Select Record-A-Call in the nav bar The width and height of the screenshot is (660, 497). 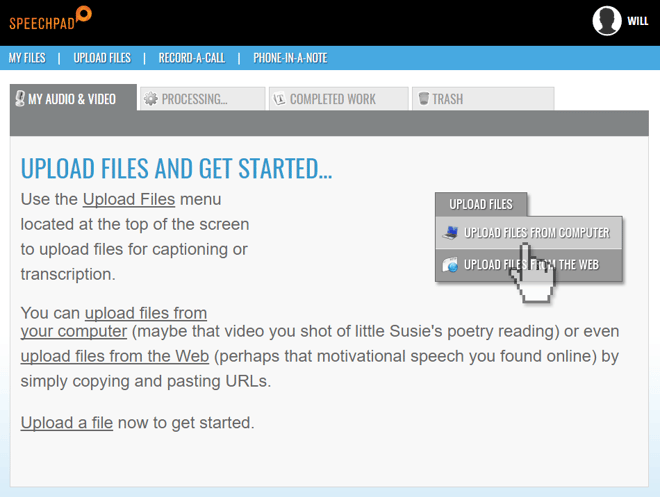coord(192,58)
